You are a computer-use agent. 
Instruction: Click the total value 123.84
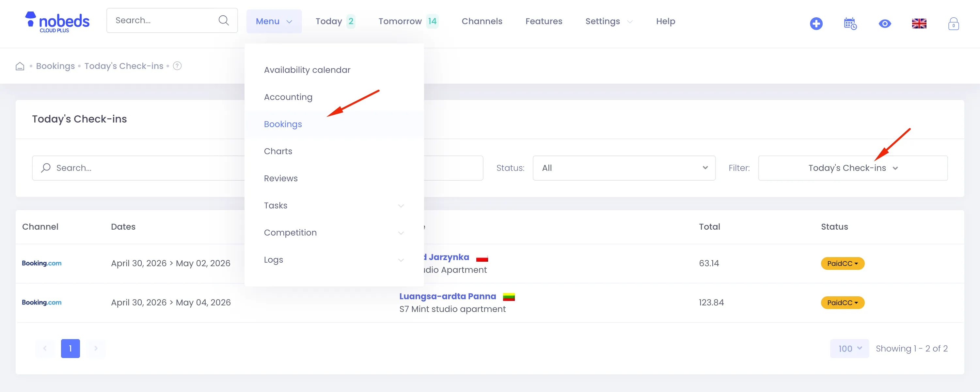point(711,302)
